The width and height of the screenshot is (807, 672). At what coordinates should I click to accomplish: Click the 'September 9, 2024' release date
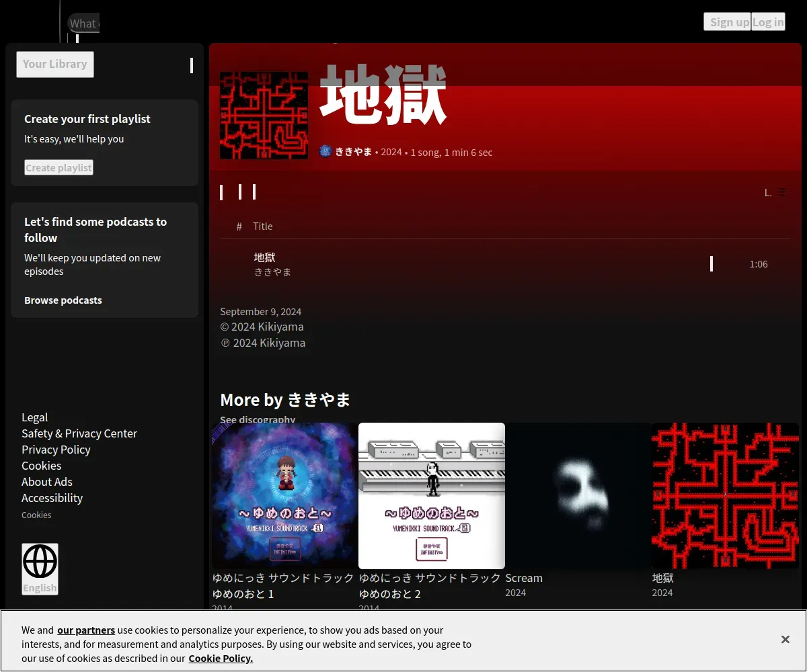[261, 312]
